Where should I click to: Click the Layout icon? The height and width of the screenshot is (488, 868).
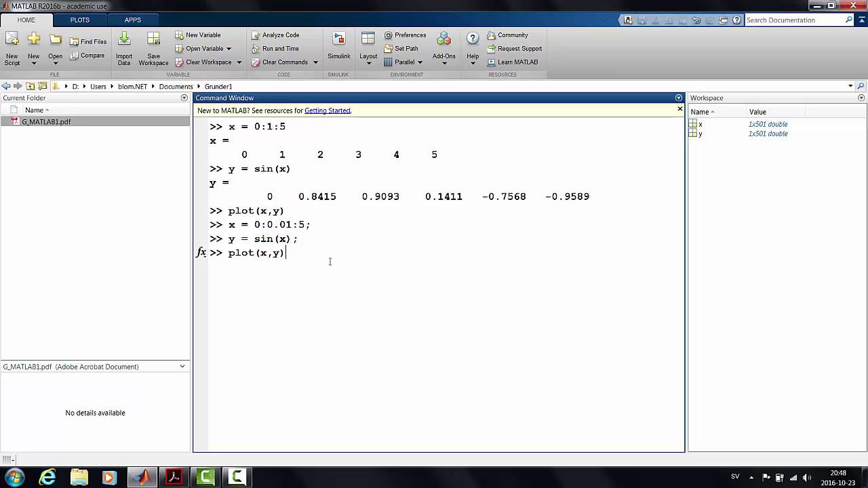(368, 39)
